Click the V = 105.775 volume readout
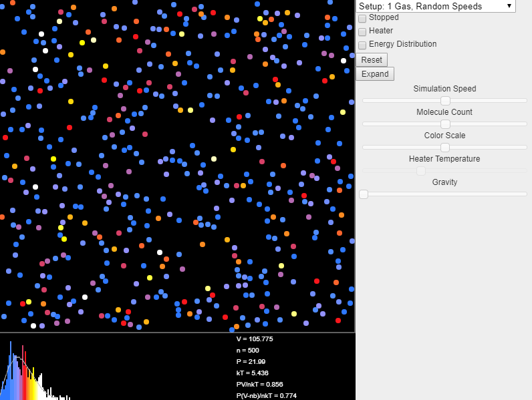This screenshot has width=532, height=400. pos(254,339)
